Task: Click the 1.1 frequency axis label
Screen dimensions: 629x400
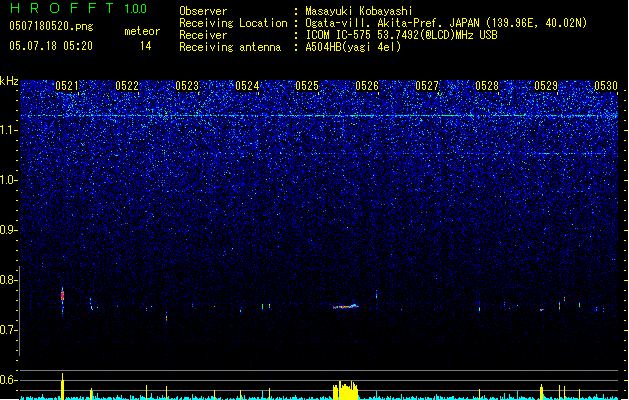Action: pos(8,130)
